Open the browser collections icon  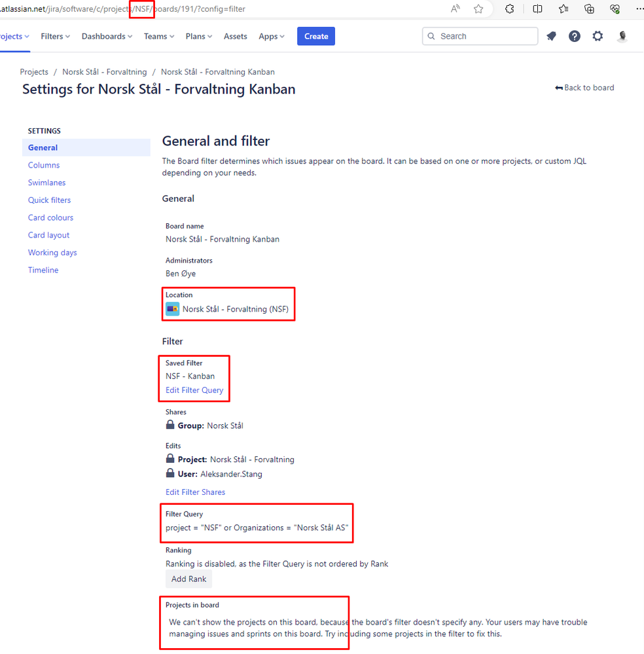(589, 9)
